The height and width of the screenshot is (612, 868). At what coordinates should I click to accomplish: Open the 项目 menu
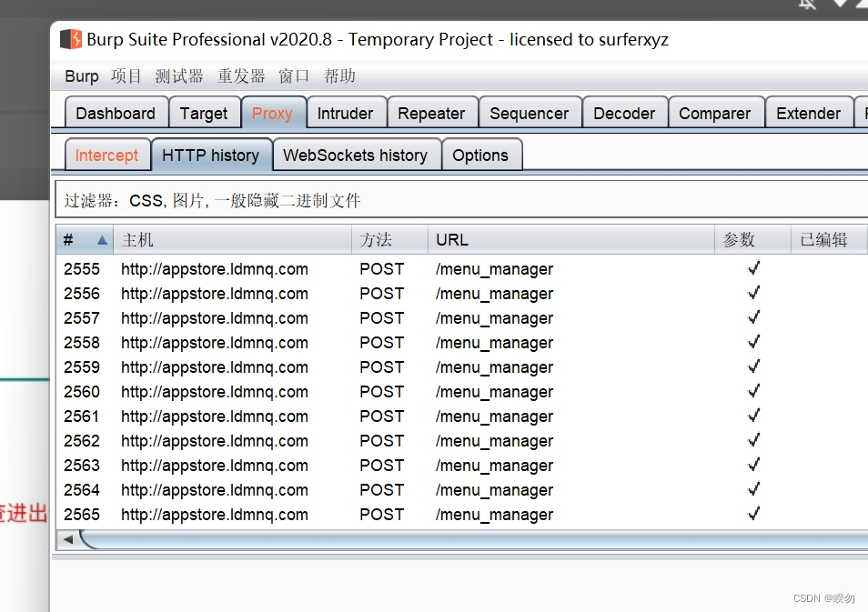(x=126, y=75)
